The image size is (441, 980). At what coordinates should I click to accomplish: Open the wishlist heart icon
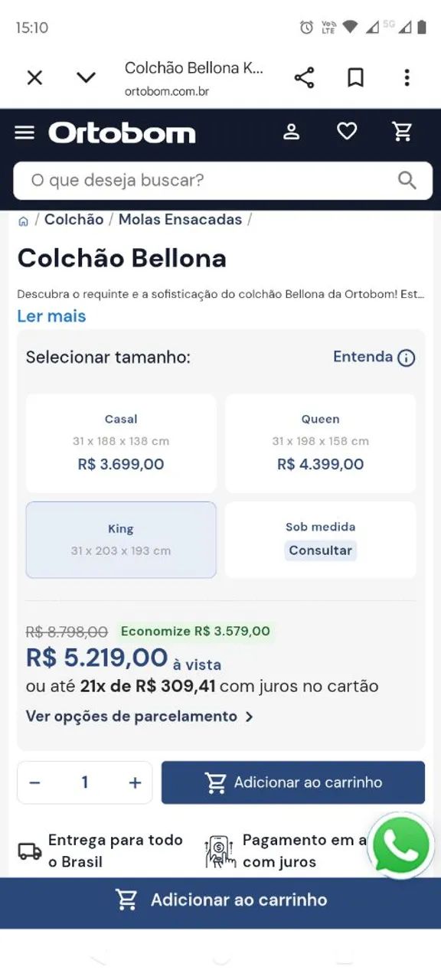coord(347,132)
